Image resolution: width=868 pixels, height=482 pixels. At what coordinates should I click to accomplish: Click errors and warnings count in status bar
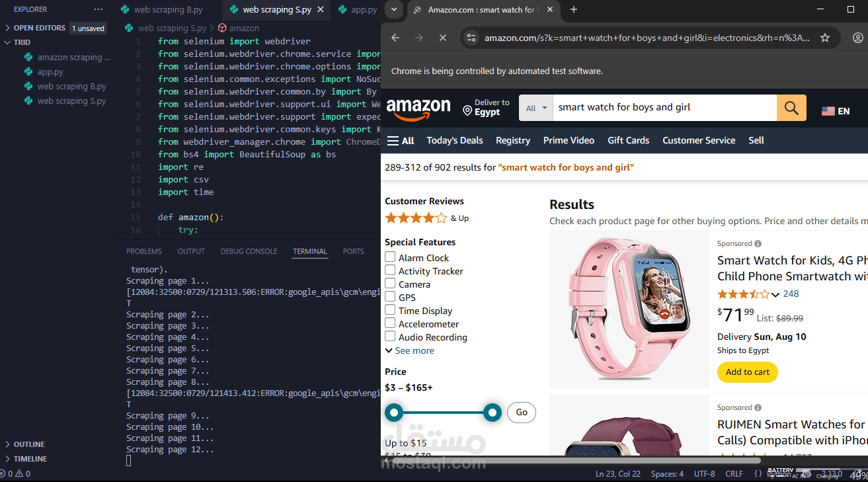tap(16, 473)
